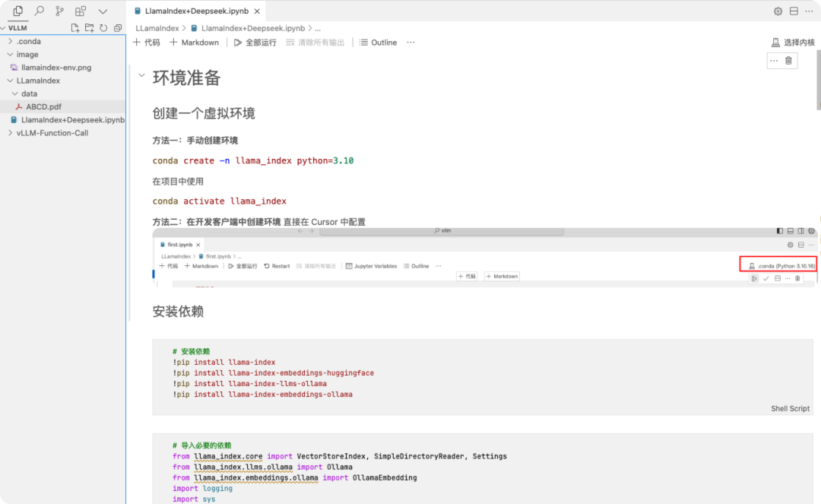This screenshot has height=504, width=821.
Task: Click the 'conda activate llama_index' text
Action: [x=220, y=201]
